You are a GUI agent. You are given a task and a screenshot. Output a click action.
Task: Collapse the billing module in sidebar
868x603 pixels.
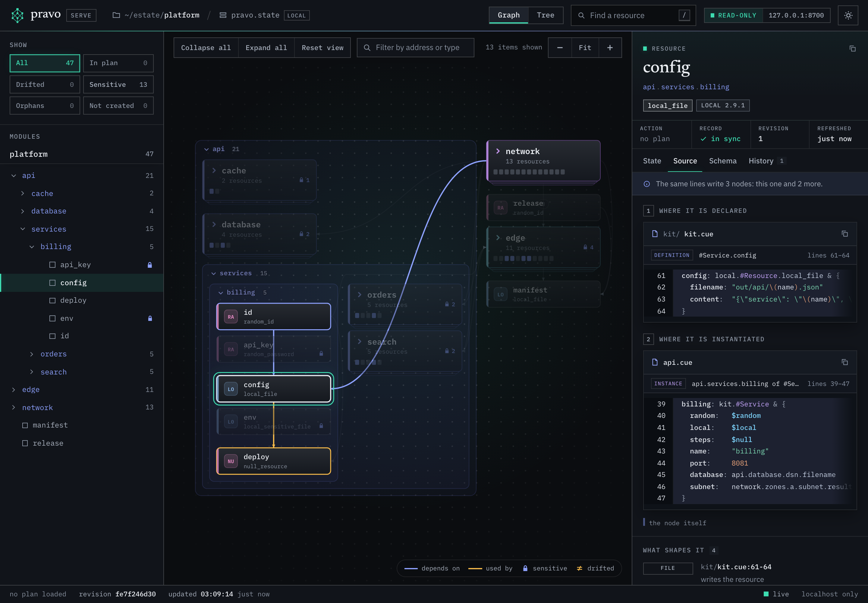click(x=32, y=247)
